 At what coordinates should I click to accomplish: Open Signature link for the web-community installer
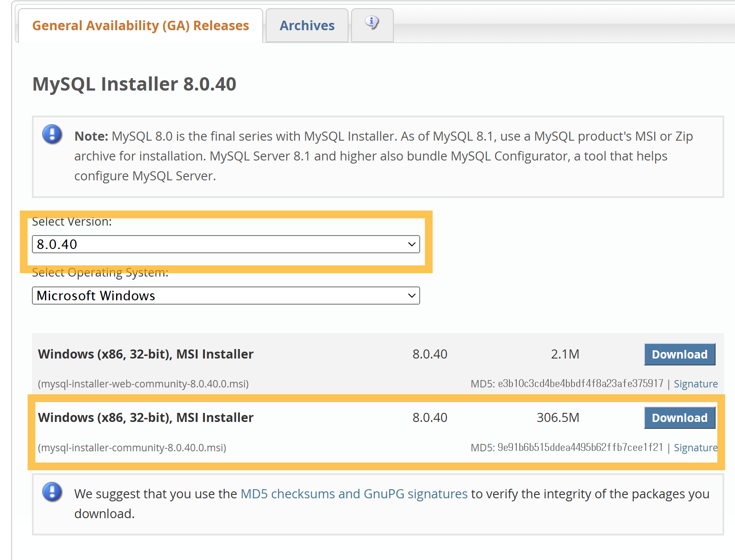(x=695, y=384)
